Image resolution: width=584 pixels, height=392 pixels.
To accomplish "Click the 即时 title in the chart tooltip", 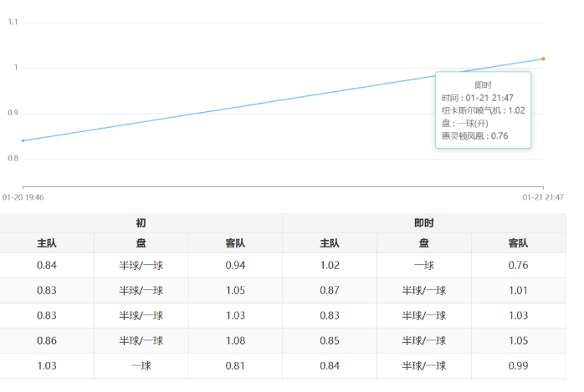I will coord(483,85).
